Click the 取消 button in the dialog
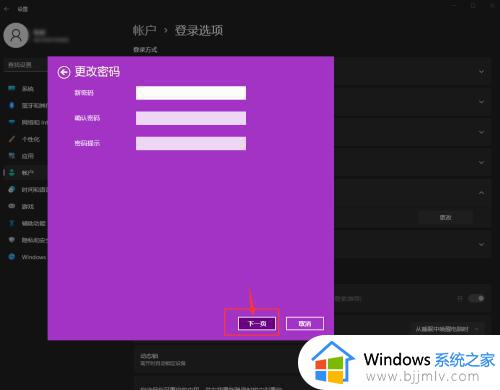This screenshot has height=390, width=500. point(305,323)
